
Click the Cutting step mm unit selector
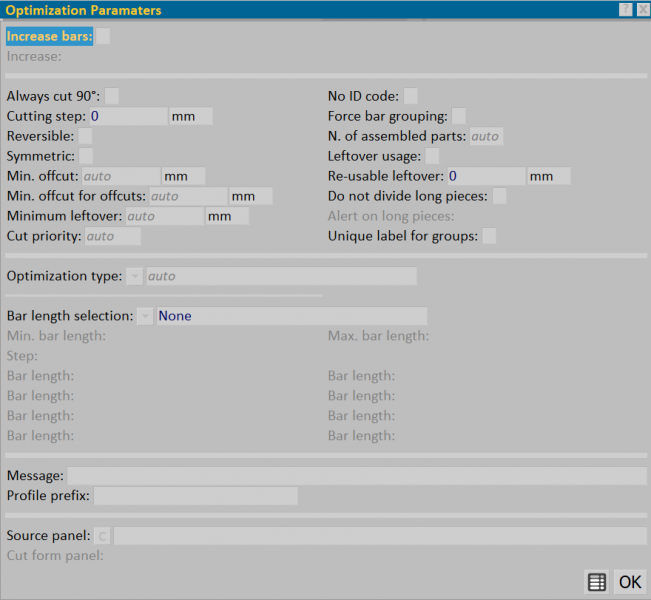click(x=191, y=116)
